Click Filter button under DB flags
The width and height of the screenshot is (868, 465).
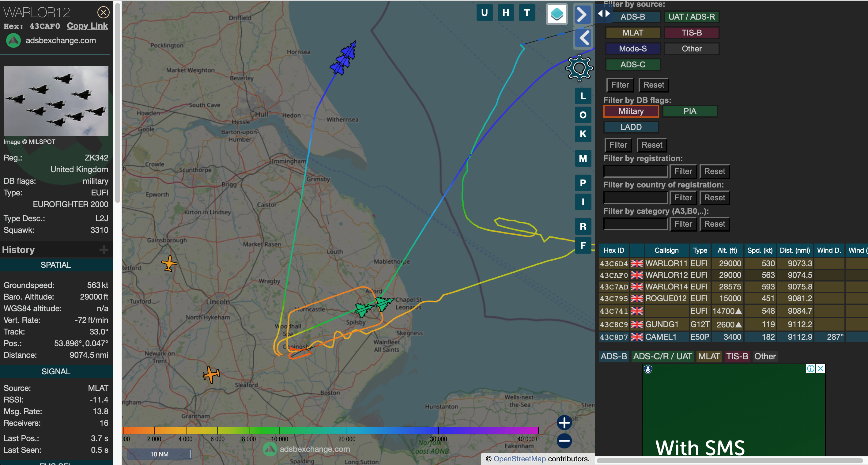(x=618, y=145)
